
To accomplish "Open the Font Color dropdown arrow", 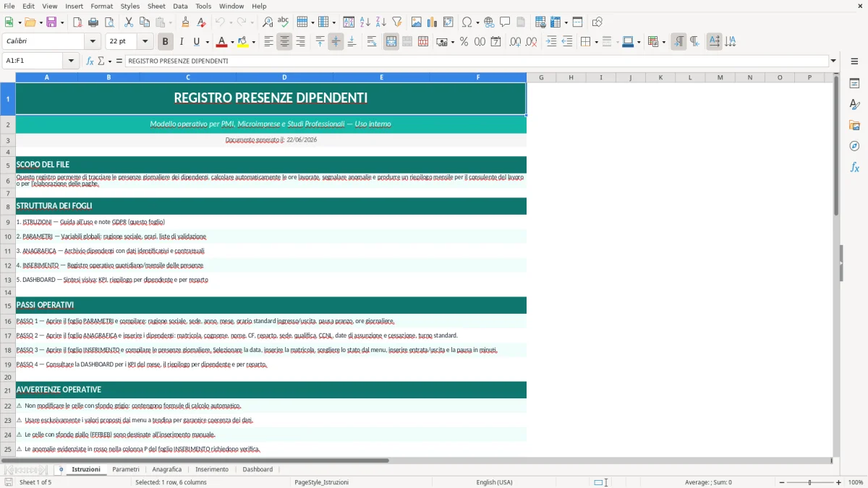I will (x=232, y=42).
